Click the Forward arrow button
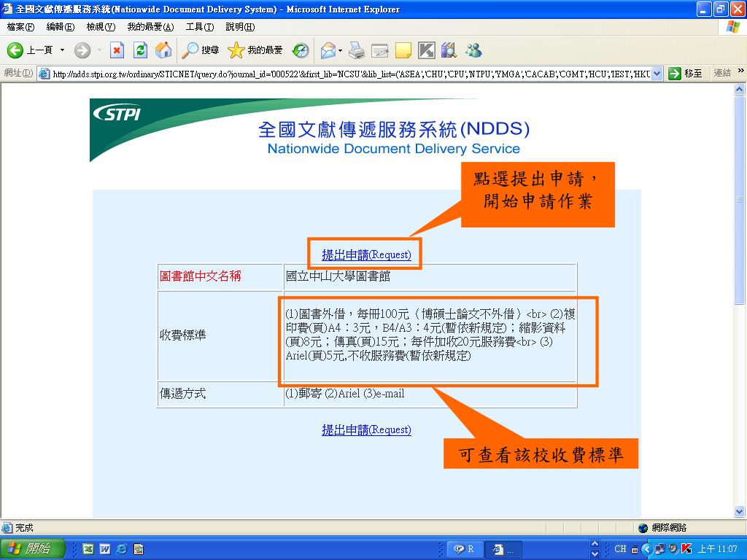The width and height of the screenshot is (747, 560). [82, 50]
